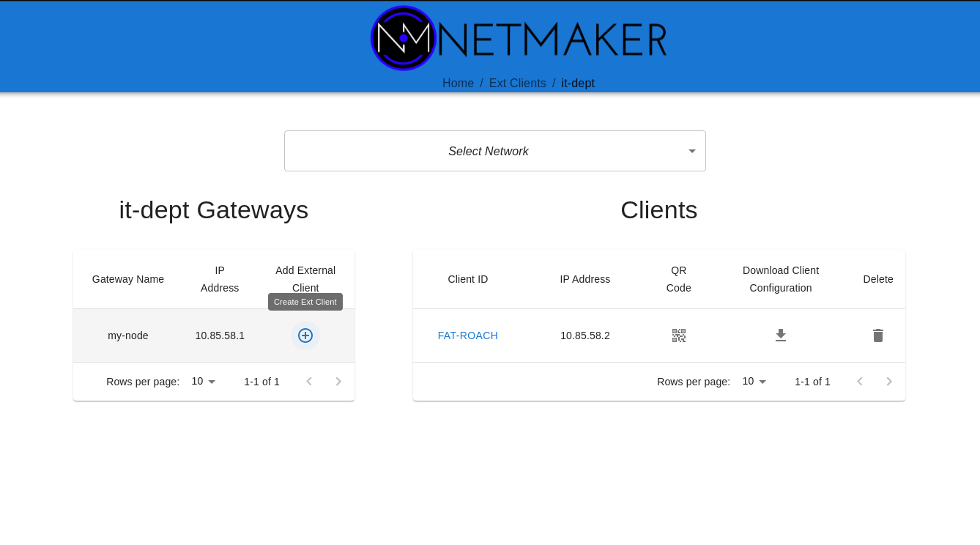The image size is (980, 545).
Task: Go to previous page in Clients table
Action: click(x=860, y=382)
